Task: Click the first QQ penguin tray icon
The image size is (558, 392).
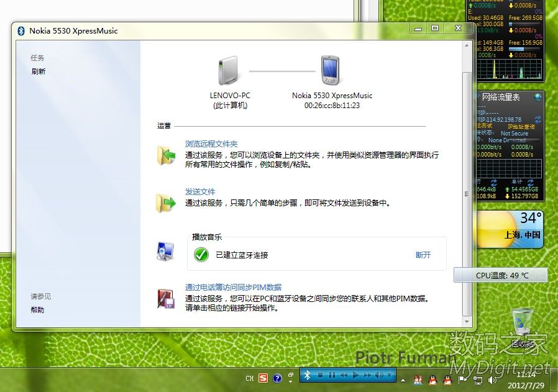Action: (432, 380)
